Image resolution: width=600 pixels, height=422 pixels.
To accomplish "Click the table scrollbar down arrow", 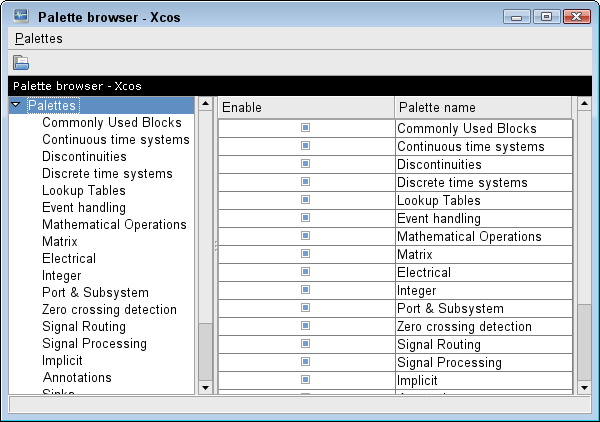I will [x=585, y=387].
